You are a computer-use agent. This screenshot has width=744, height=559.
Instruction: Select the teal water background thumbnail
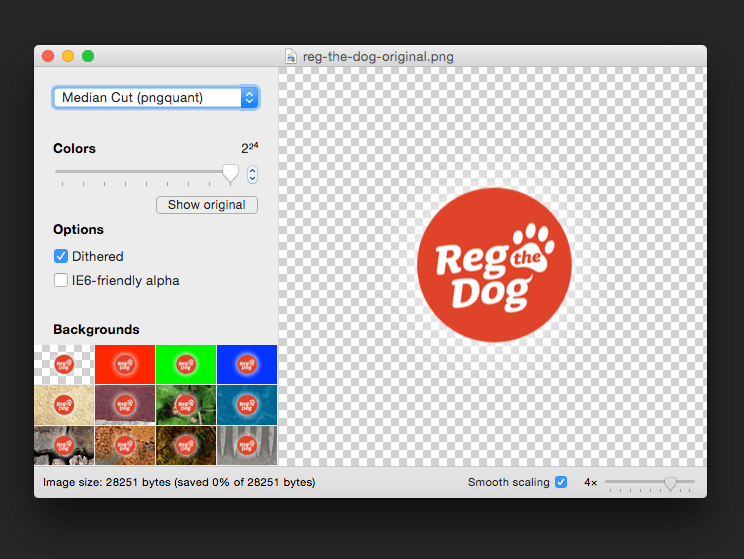click(247, 405)
